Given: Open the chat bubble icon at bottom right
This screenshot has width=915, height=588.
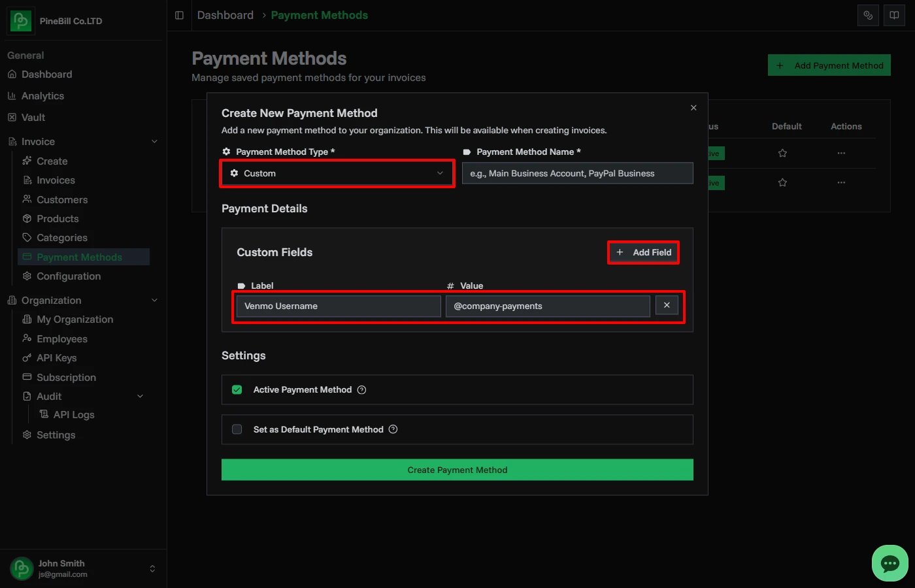Looking at the screenshot, I should [x=890, y=563].
